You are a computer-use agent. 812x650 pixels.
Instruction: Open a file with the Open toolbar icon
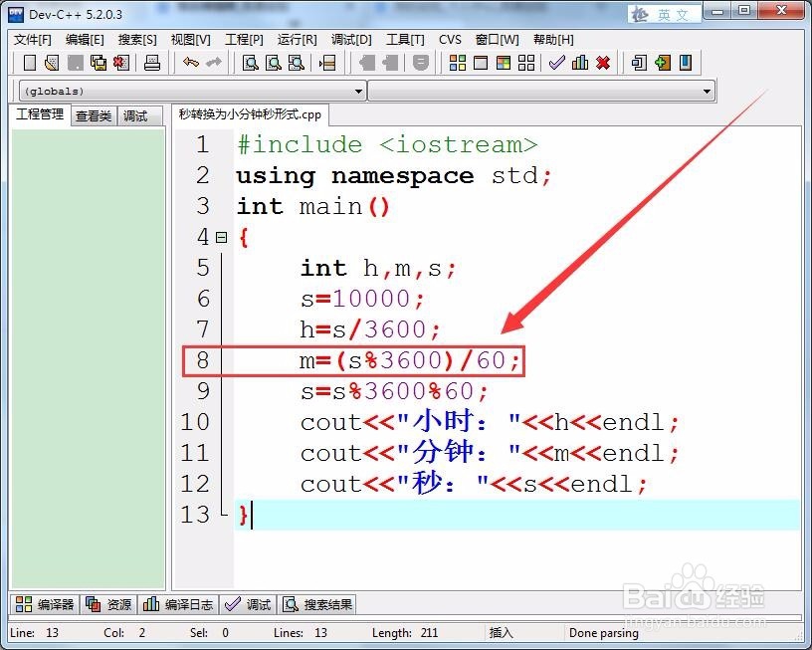click(x=52, y=63)
